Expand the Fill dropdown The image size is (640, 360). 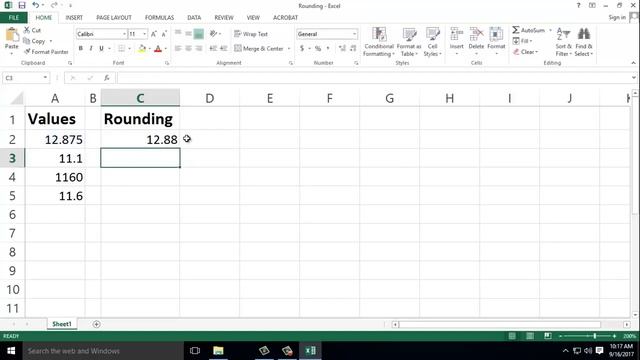click(531, 41)
